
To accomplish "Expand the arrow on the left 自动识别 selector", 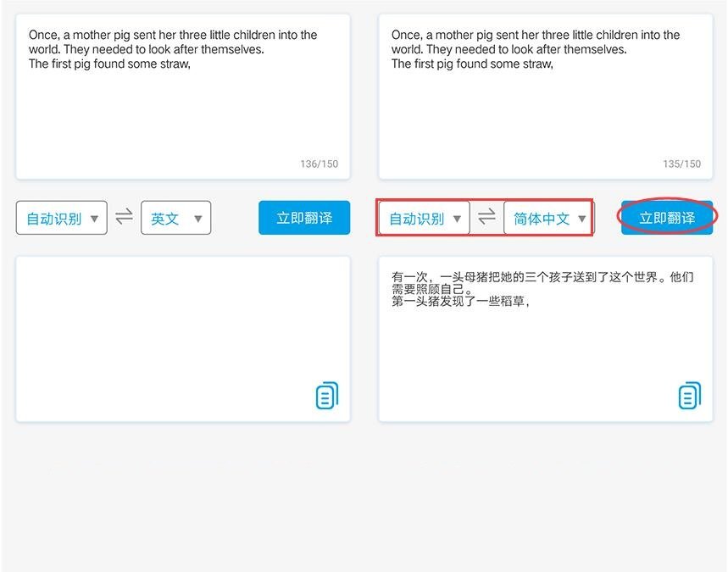I will coord(96,218).
